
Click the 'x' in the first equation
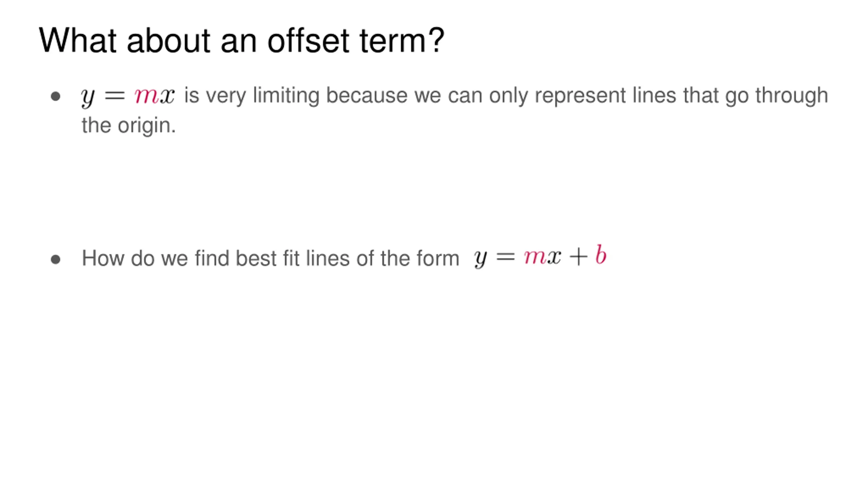point(167,95)
